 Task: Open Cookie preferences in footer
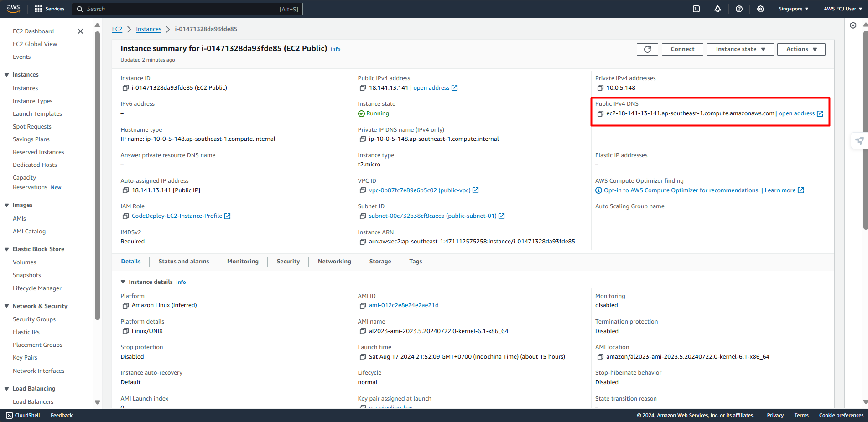841,415
